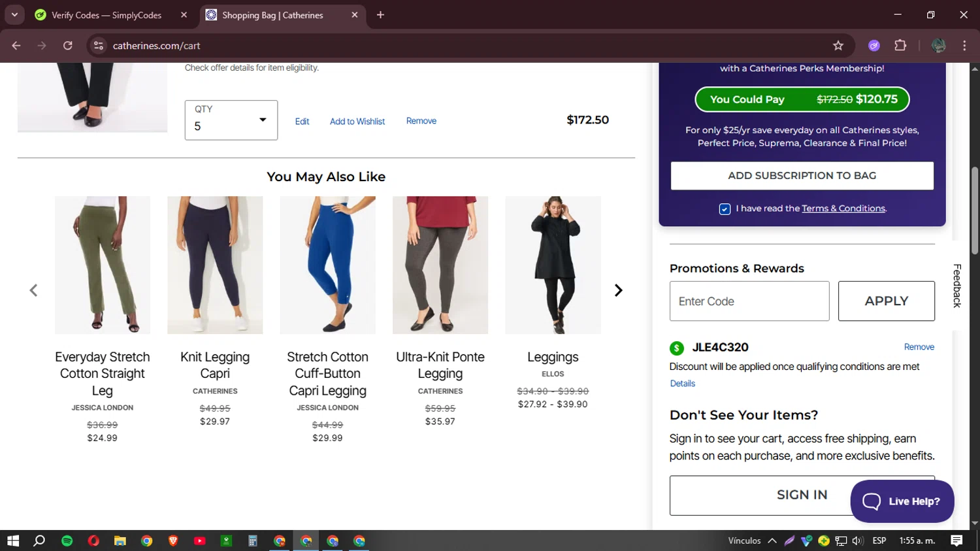
Task: Click Ultra-Knit Ponte Legging title
Action: 440,365
